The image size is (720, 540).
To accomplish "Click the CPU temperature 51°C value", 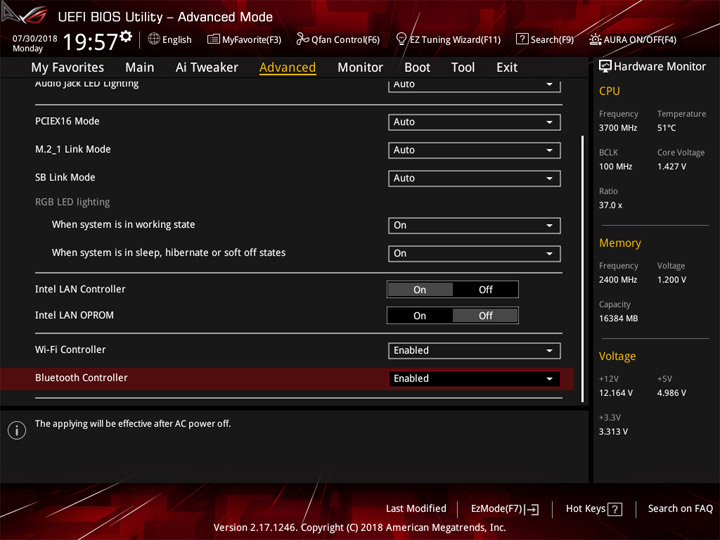I will pos(666,128).
